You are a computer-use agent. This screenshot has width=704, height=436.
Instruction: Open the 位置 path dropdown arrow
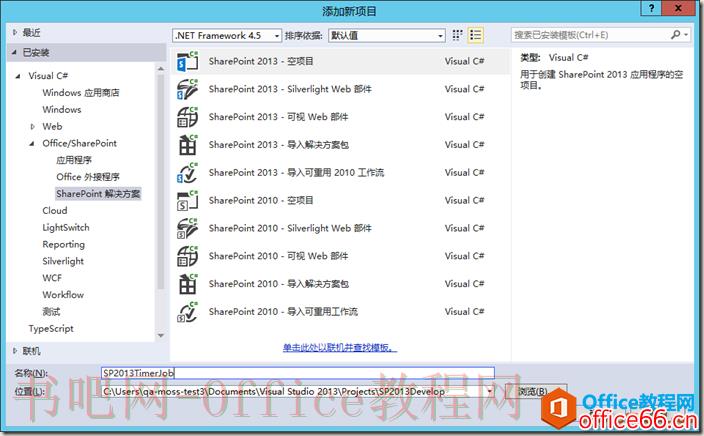tap(489, 392)
